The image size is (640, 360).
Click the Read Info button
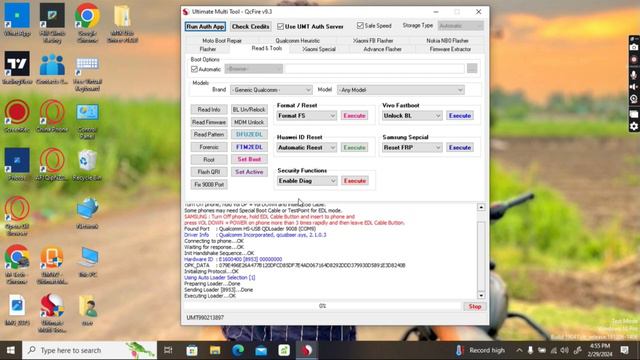point(209,109)
